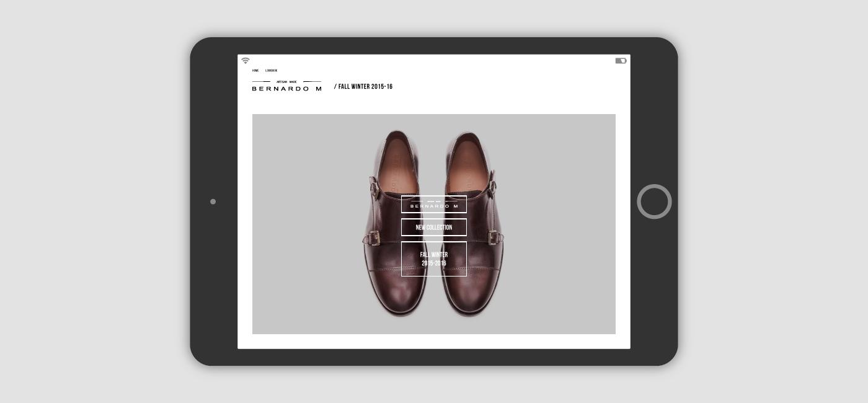The image size is (868, 403).
Task: Click the '/ Fall Winter 2015-16' heading
Action: point(363,87)
